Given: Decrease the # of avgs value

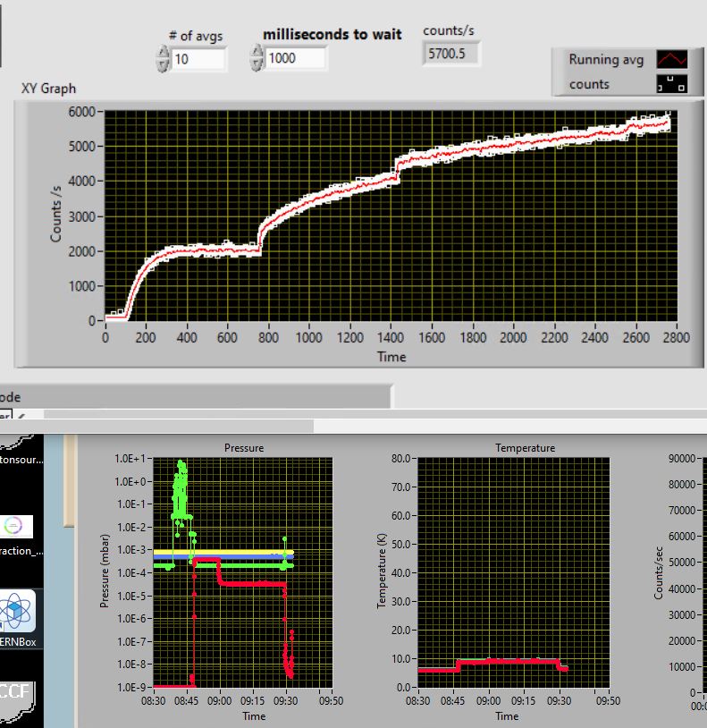Looking at the screenshot, I should tap(163, 65).
